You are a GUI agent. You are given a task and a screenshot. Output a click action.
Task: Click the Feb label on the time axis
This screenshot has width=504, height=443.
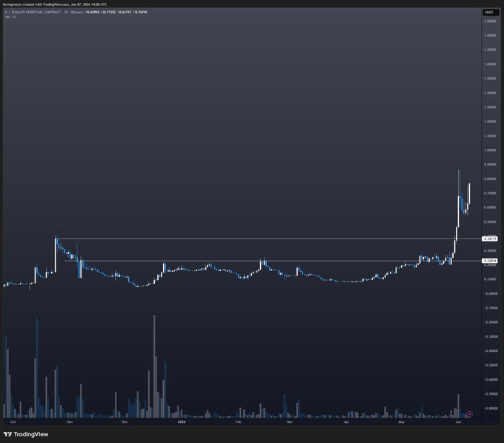click(x=238, y=422)
